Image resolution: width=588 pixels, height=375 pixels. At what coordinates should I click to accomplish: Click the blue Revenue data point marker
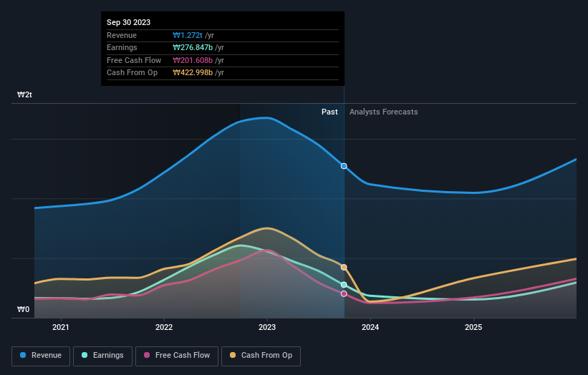click(344, 166)
